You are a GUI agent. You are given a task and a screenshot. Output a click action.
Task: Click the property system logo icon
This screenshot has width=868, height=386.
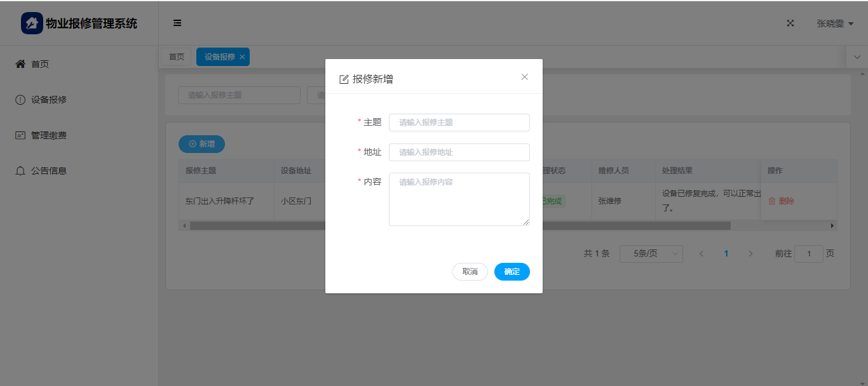tap(32, 23)
